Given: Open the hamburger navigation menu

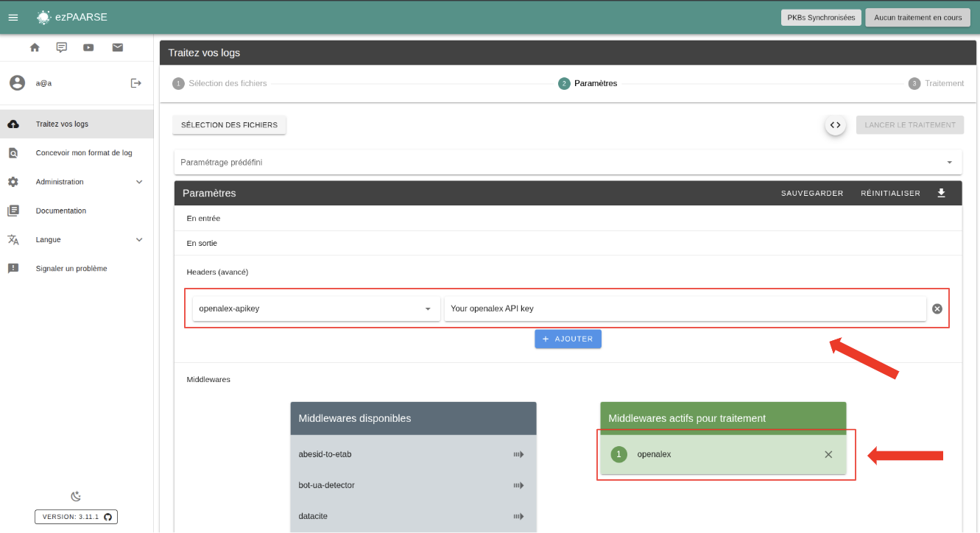Looking at the screenshot, I should [13, 17].
